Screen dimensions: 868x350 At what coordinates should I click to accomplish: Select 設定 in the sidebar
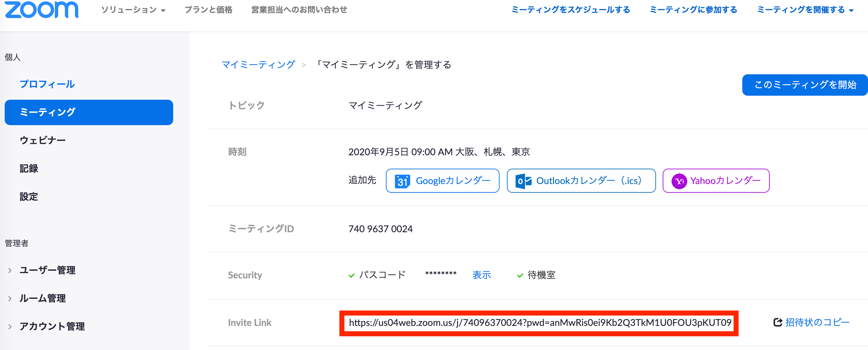tap(29, 196)
